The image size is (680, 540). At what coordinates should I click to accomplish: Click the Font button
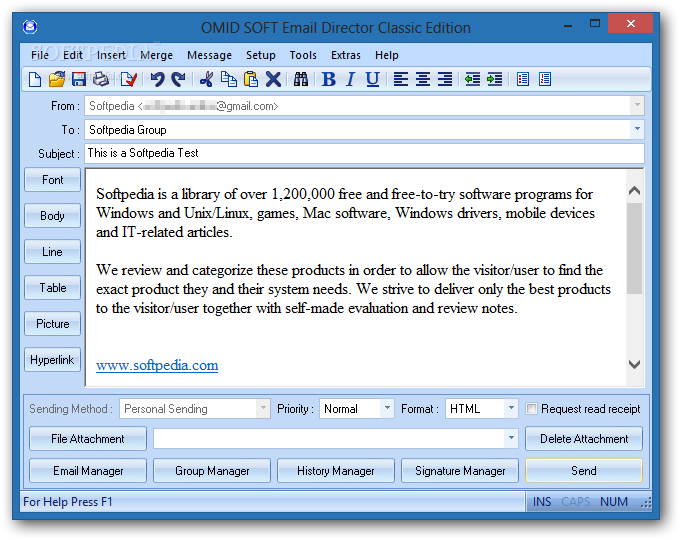[52, 180]
